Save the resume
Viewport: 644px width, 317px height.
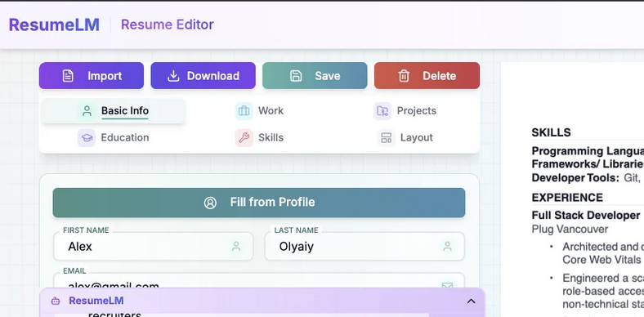coord(315,75)
